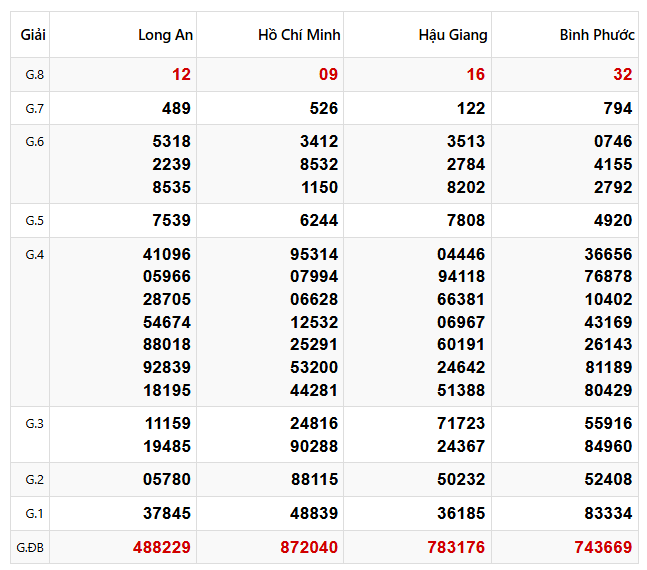647x570 pixels.
Task: Click G.2 number 50232
Action: coord(461,480)
